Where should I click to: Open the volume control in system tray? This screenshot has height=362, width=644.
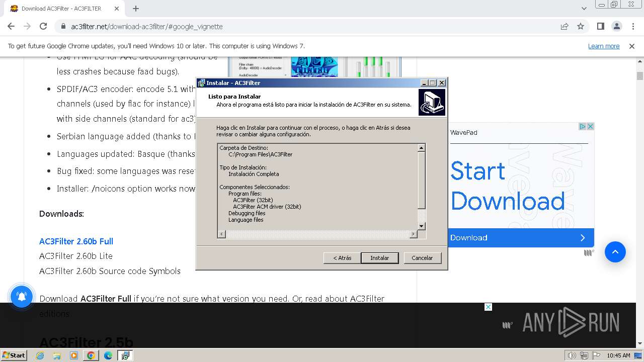[572, 355]
